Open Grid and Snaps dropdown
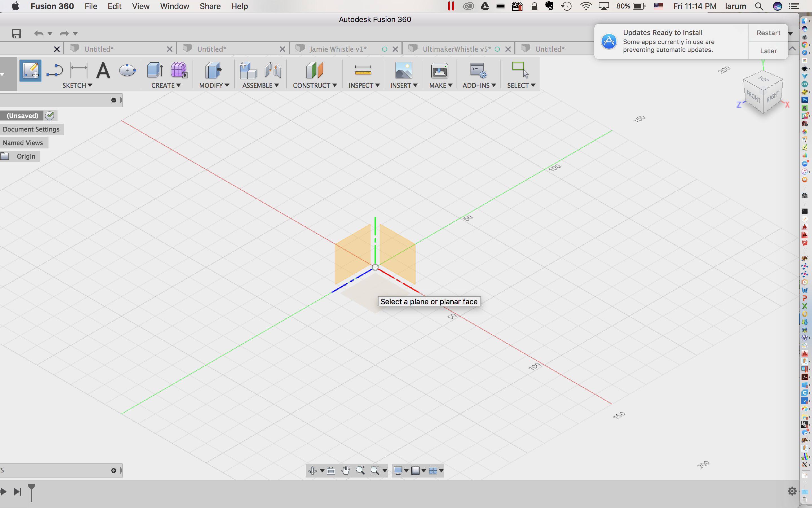 [x=418, y=471]
